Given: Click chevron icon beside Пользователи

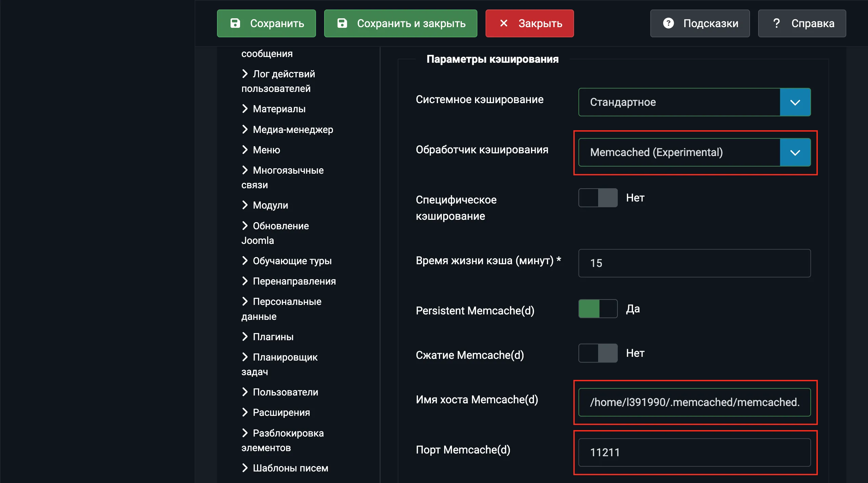Looking at the screenshot, I should pos(245,392).
